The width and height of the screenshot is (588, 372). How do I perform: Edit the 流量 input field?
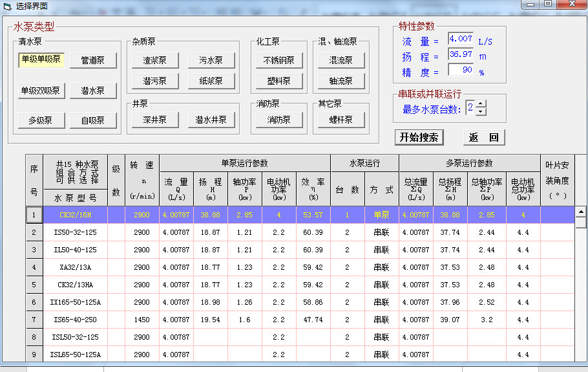click(461, 39)
